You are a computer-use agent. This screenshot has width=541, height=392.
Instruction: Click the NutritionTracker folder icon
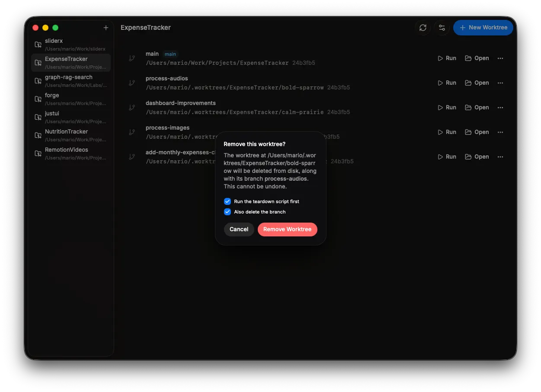(x=38, y=135)
